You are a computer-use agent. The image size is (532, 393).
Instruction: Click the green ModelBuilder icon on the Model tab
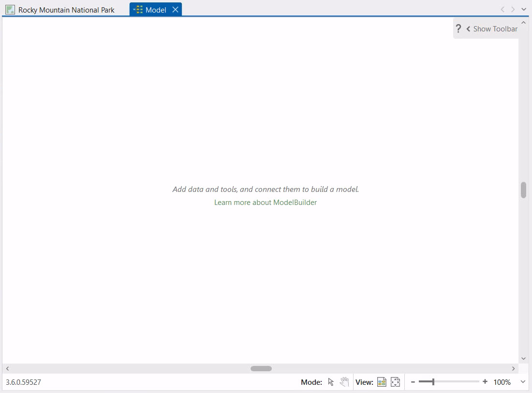point(139,9)
